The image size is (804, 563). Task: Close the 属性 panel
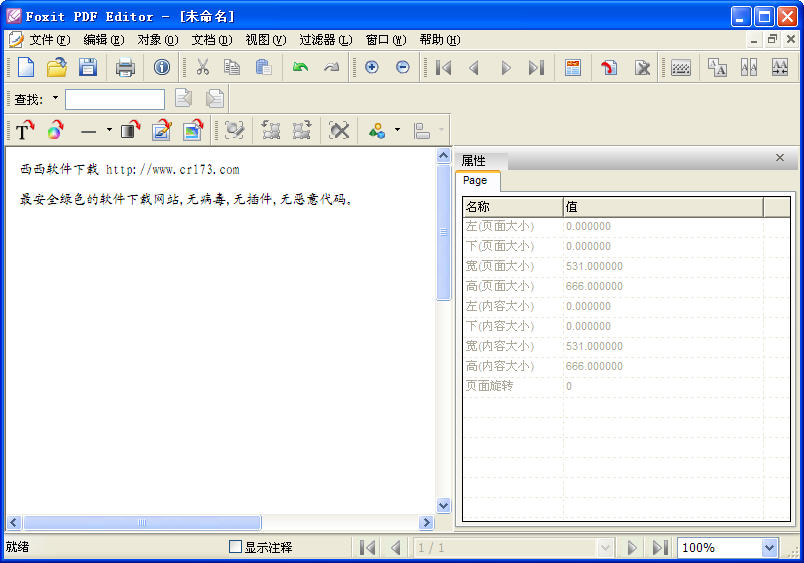tap(779, 158)
